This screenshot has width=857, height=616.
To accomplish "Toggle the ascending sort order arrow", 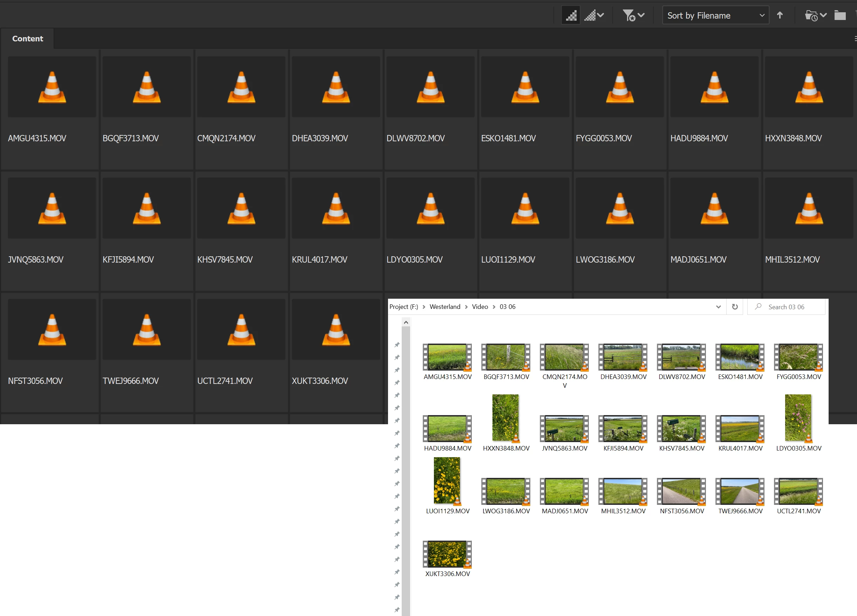I will coord(780,15).
